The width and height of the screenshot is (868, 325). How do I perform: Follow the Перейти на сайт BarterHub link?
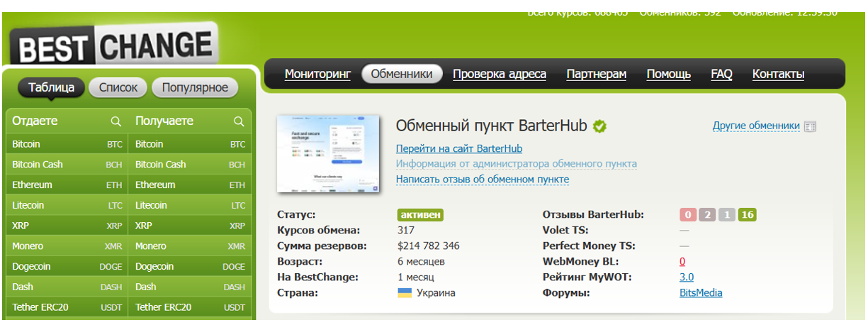coord(459,148)
